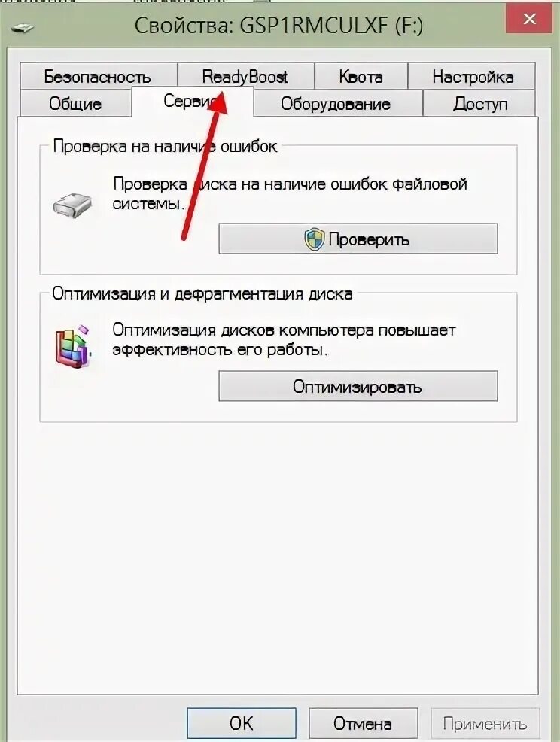Click the 'Проверка на наличие ошибок' group heading
The width and height of the screenshot is (560, 742).
tap(165, 146)
